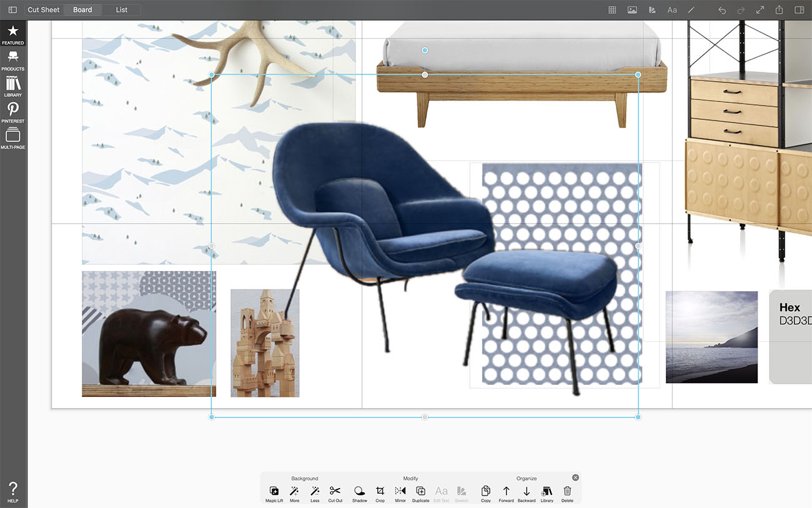Switch to the Cut Sheet tab
812x508 pixels.
coord(44,10)
